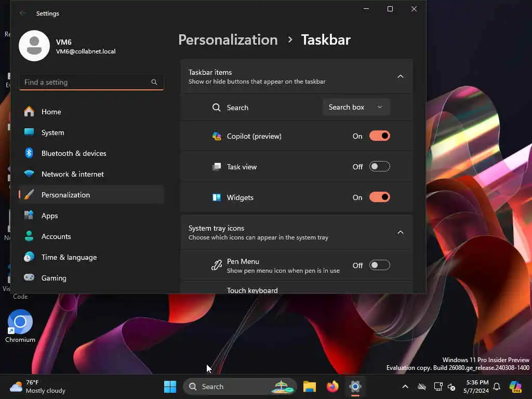Open notification bell in system tray
The height and width of the screenshot is (399, 532).
pyautogui.click(x=497, y=387)
